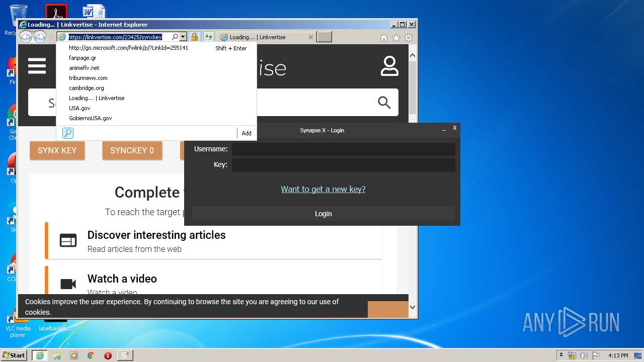The image size is (644, 362).
Task: Open the Favorites star icon
Action: 396,38
